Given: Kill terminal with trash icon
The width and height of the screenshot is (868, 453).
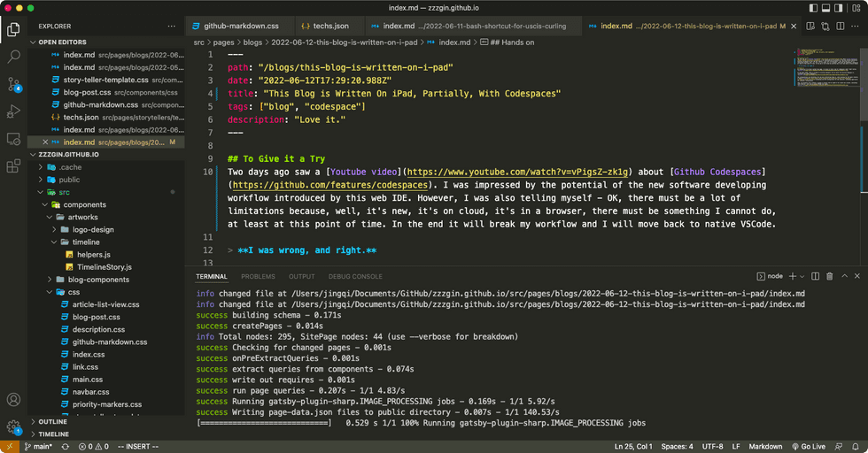Looking at the screenshot, I should click(x=829, y=276).
